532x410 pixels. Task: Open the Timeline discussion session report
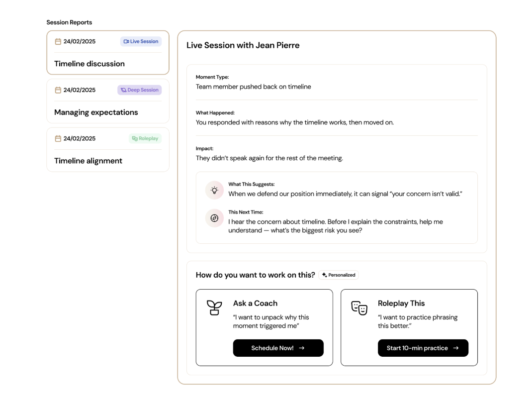click(89, 64)
